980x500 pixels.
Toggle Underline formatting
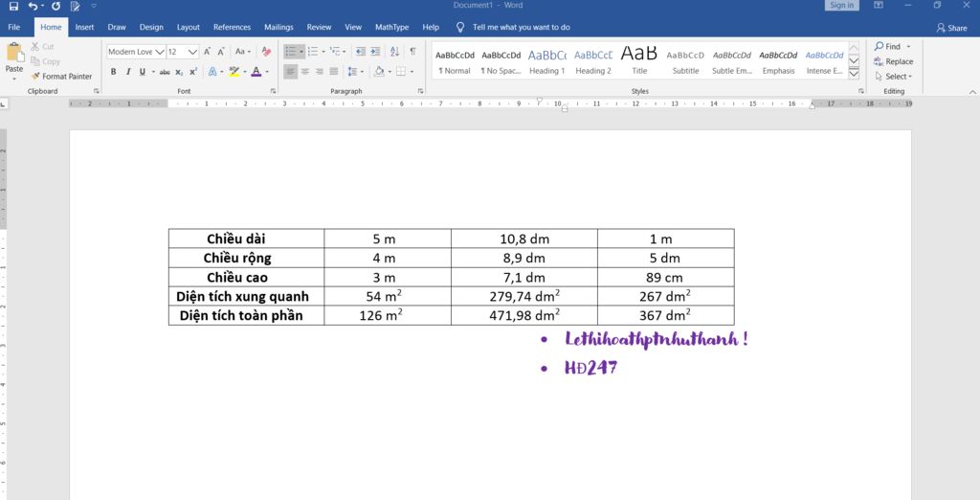[143, 72]
